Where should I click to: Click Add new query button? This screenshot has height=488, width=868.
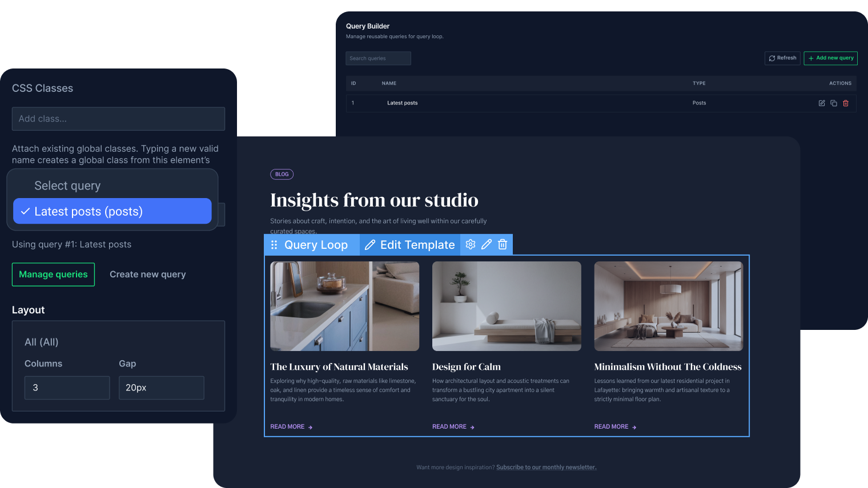click(x=831, y=58)
